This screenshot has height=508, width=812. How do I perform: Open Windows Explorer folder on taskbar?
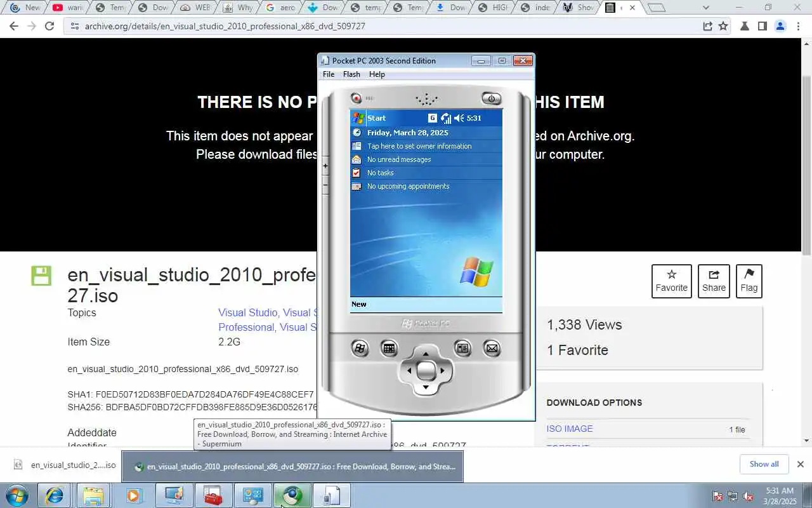click(x=93, y=496)
